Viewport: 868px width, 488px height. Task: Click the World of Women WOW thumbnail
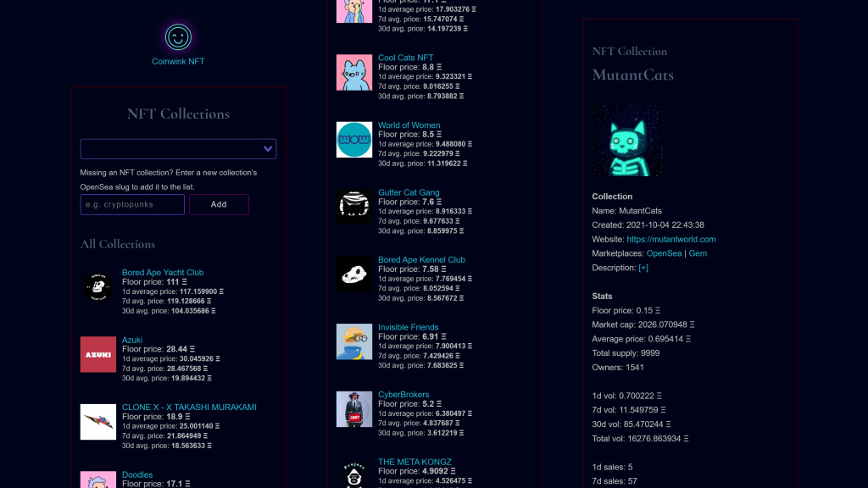(x=354, y=140)
